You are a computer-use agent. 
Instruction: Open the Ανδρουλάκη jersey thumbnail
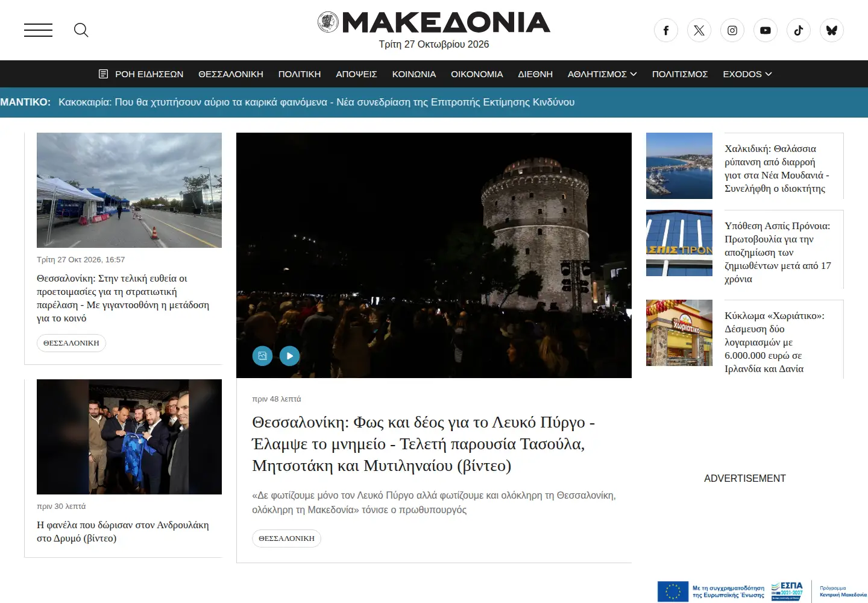[x=129, y=437]
